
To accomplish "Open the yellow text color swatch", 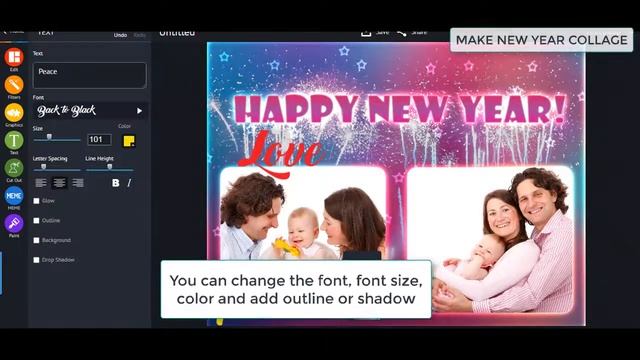I will point(129,141).
